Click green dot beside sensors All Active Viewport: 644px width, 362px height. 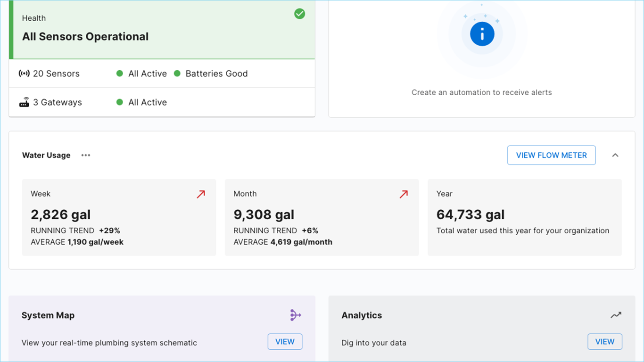click(x=120, y=74)
